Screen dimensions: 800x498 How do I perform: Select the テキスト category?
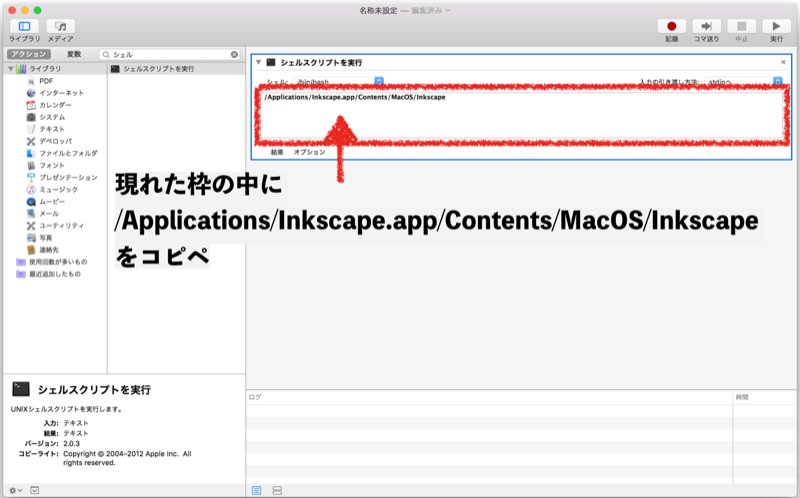click(52, 129)
